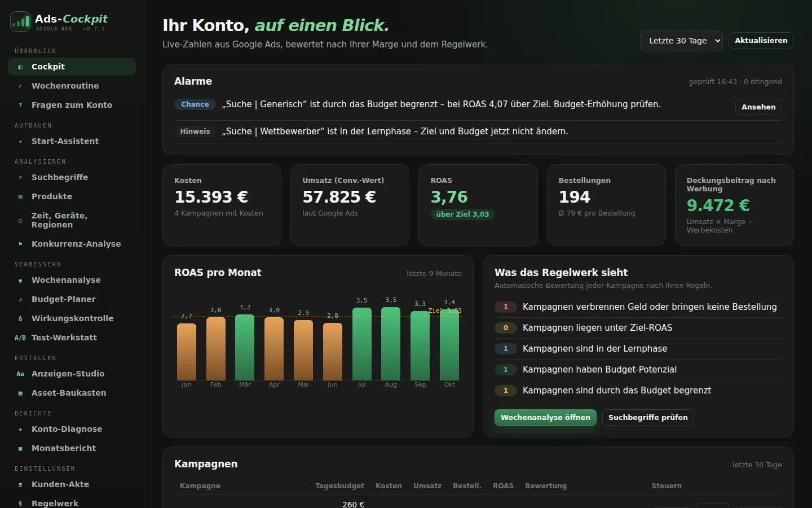The height and width of the screenshot is (508, 812).
Task: Click the Bestellungen value 194
Action: (575, 197)
